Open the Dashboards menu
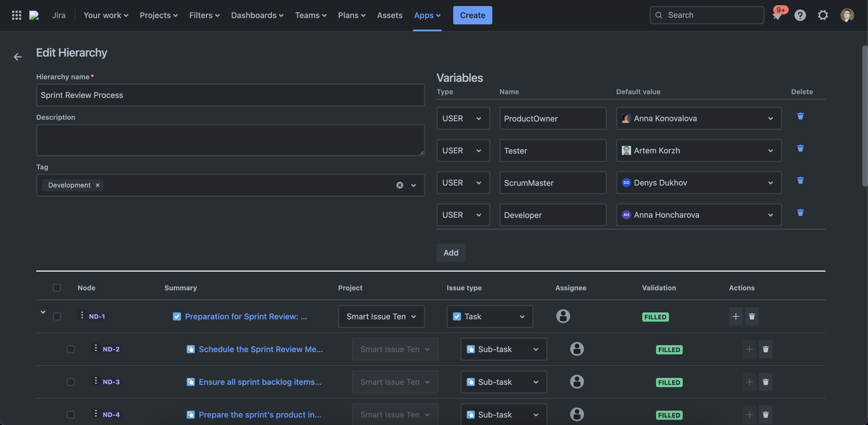Screen dimensions: 868x425 tap(257, 15)
